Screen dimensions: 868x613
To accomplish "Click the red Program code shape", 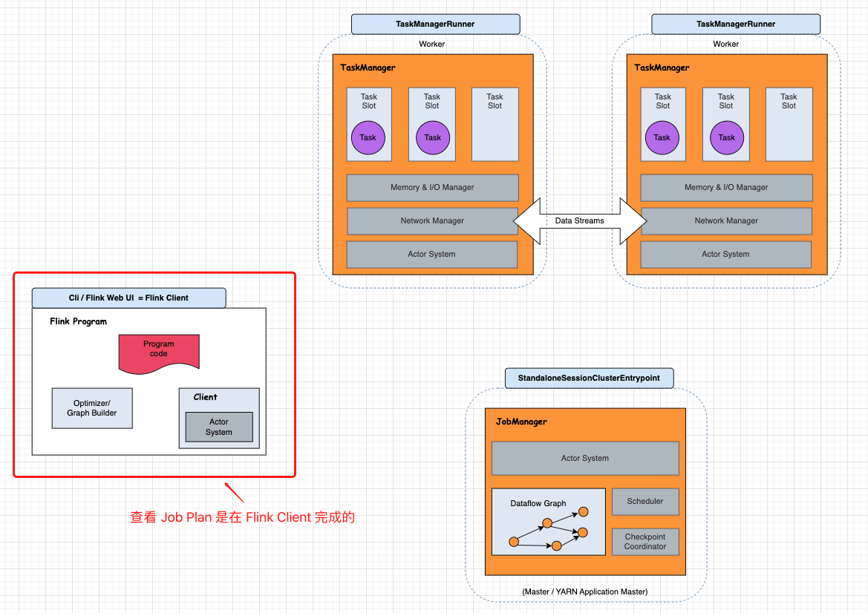I will pos(159,353).
